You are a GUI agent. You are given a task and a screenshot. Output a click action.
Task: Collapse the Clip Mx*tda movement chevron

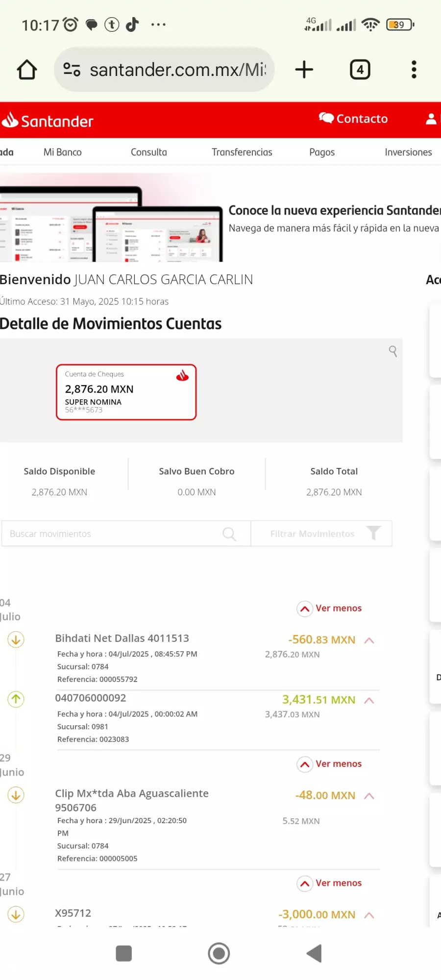[x=369, y=796]
